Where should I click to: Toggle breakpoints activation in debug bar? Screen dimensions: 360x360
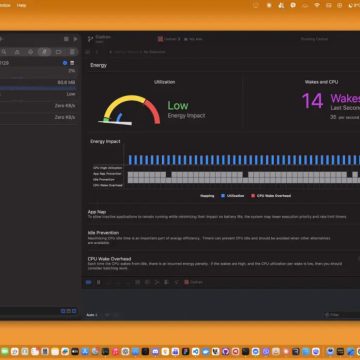88,282
